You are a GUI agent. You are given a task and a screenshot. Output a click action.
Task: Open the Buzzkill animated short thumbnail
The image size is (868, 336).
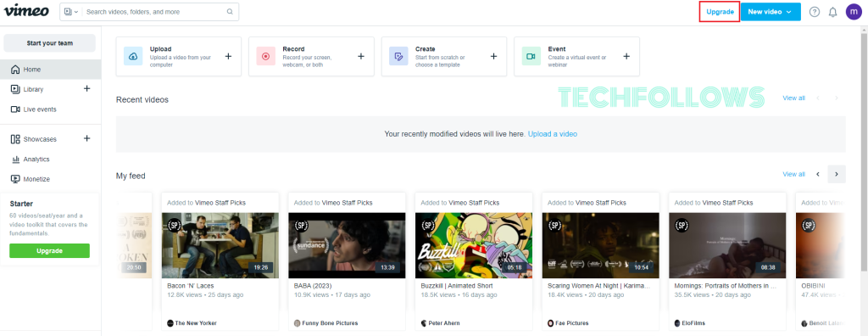(x=473, y=245)
